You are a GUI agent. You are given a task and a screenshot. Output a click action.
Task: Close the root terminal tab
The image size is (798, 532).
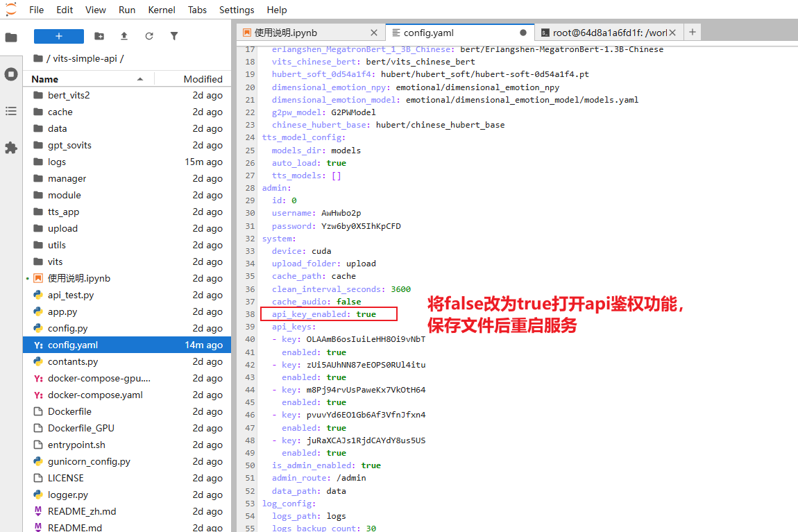[673, 33]
